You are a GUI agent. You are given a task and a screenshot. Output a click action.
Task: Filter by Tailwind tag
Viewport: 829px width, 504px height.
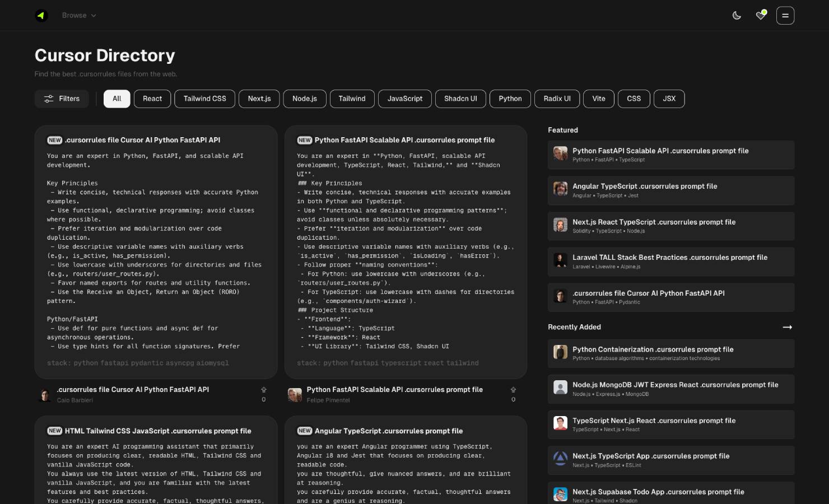352,99
